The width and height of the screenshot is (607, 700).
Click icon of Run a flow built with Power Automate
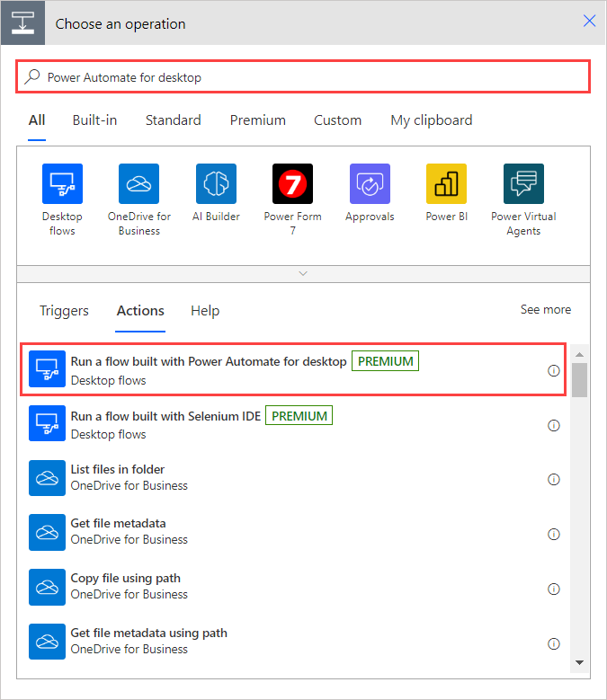47,368
